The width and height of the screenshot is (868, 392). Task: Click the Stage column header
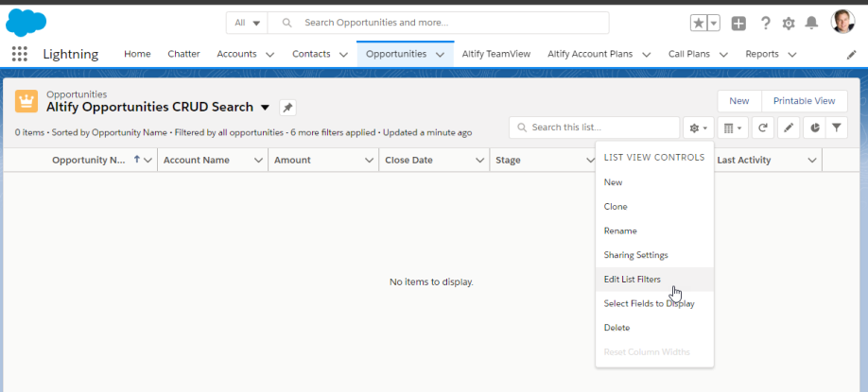point(508,161)
